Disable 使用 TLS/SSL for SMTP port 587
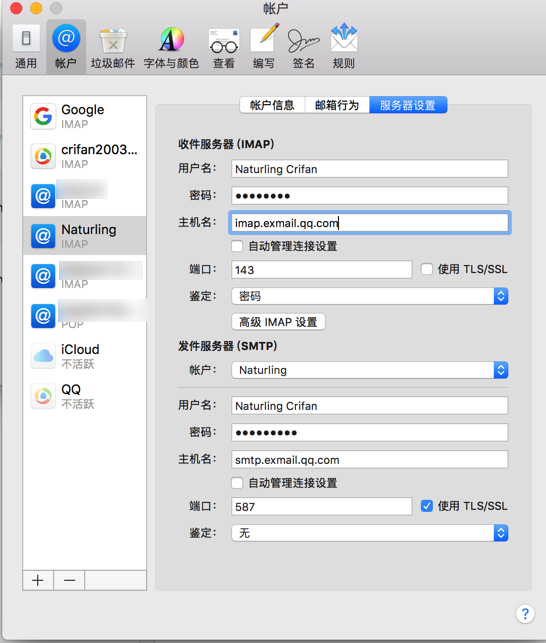This screenshot has height=643, width=546. (x=427, y=506)
